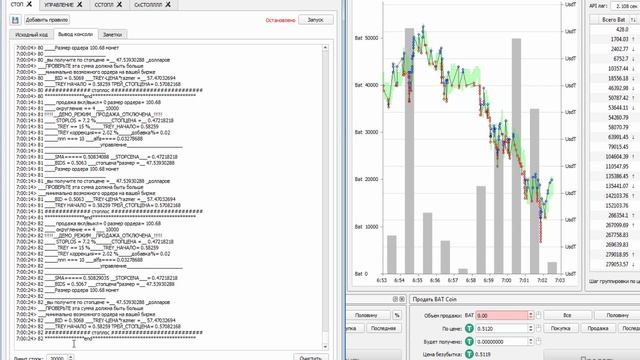Click the Tether icon beside Будет получено
The image size is (640, 360).
click(x=469, y=342)
